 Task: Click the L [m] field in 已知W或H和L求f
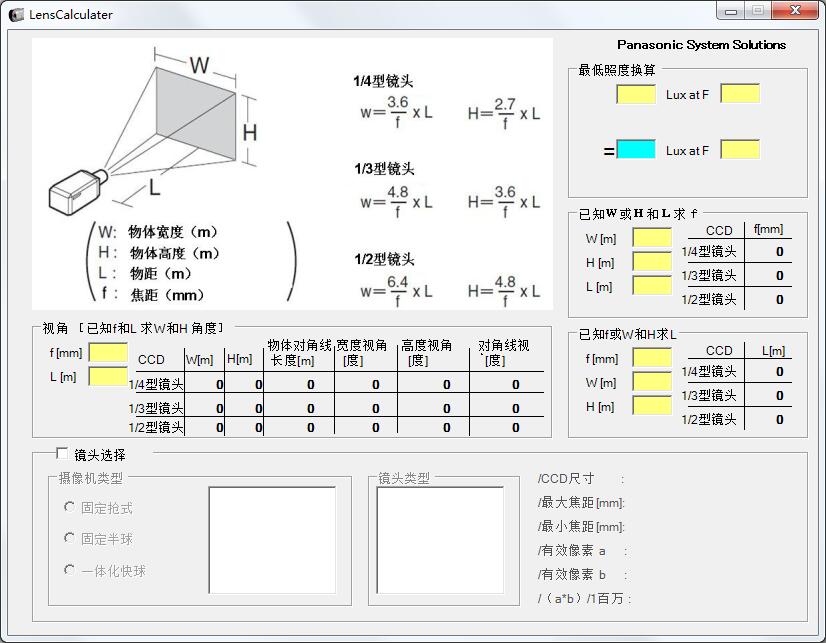click(652, 286)
